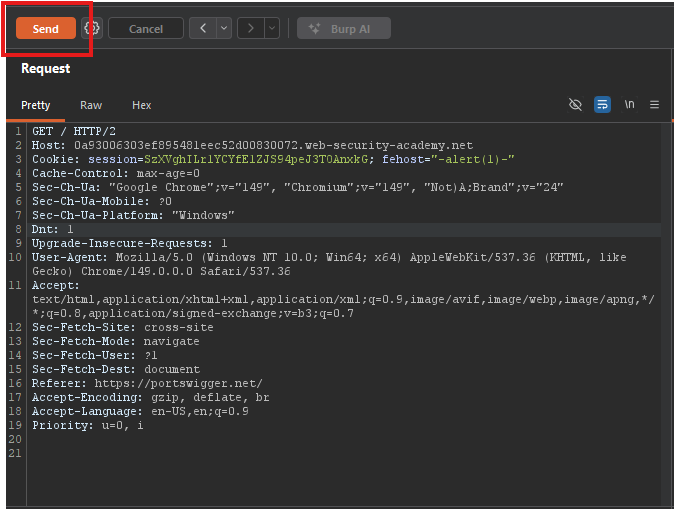This screenshot has height=509, width=674.
Task: Open the request settings gear icon
Action: point(92,28)
